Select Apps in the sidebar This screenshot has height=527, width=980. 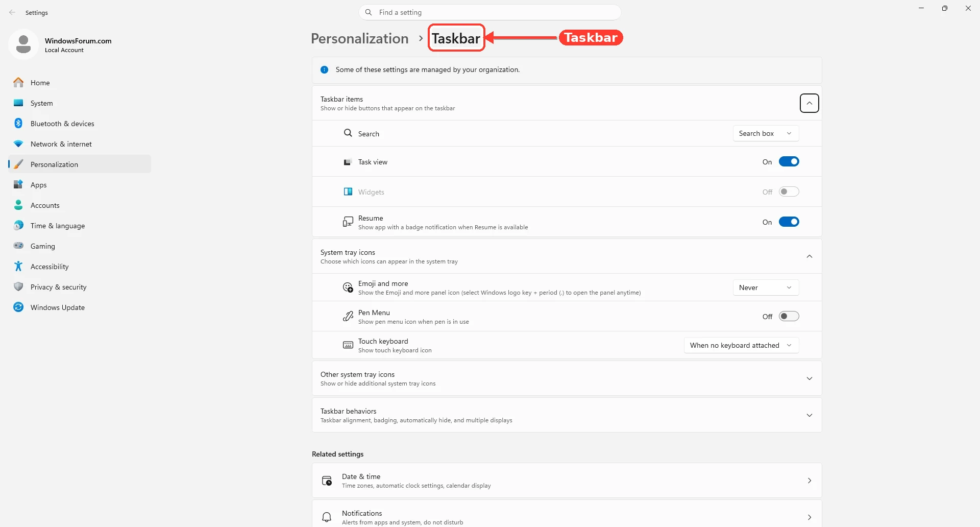pos(80,184)
